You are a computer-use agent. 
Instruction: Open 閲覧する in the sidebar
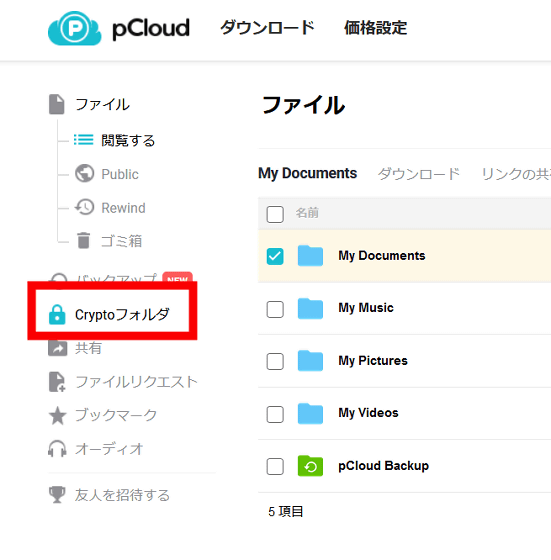click(128, 140)
